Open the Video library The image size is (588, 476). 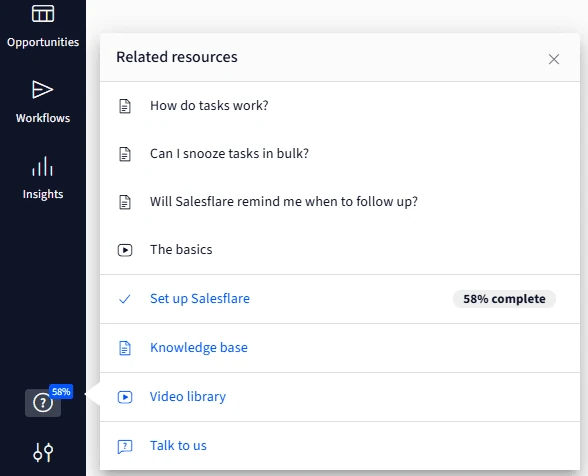[188, 396]
